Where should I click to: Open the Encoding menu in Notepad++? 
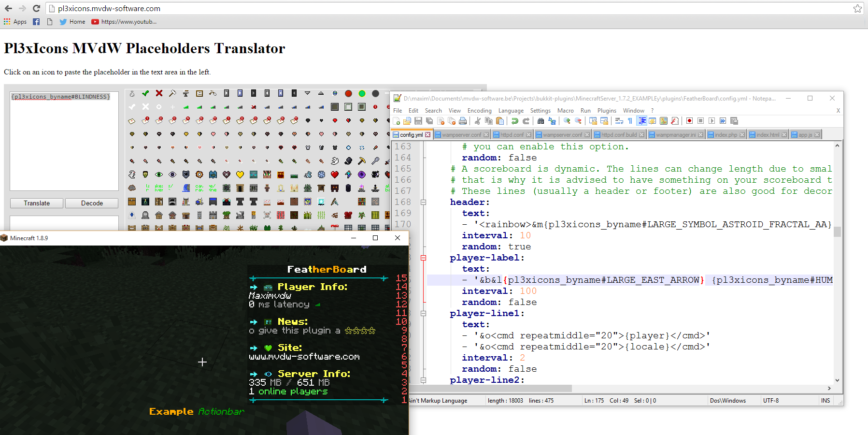(479, 111)
